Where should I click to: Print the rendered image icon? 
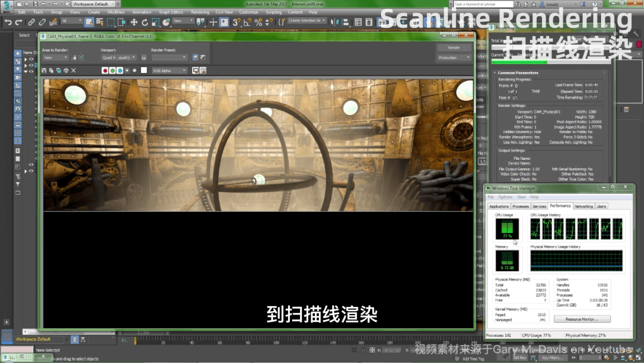(66, 70)
